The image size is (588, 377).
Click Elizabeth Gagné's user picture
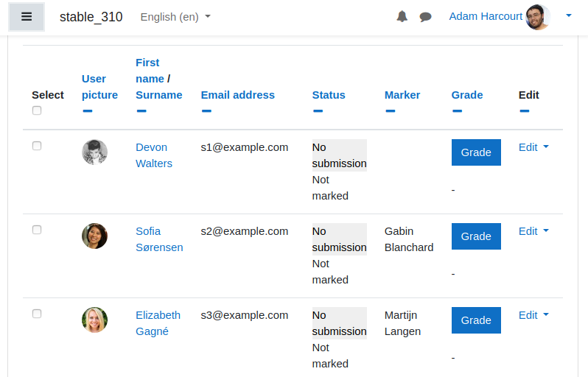(x=94, y=320)
